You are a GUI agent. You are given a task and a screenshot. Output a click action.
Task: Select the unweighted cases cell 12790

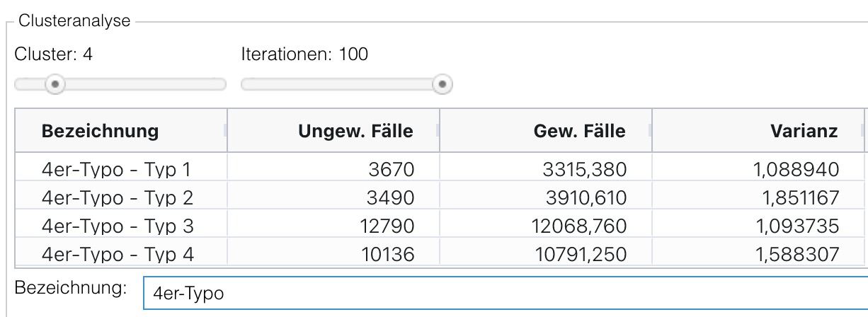(x=388, y=226)
